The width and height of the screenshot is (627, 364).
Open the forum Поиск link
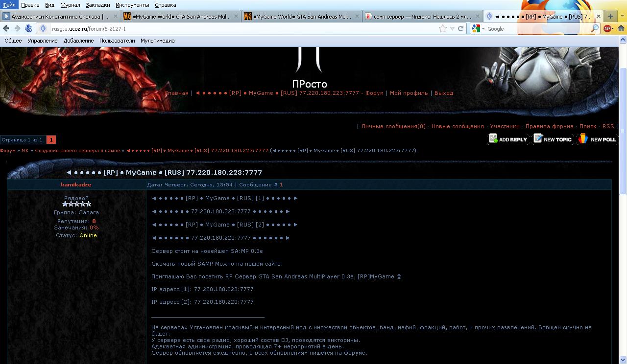(x=588, y=126)
